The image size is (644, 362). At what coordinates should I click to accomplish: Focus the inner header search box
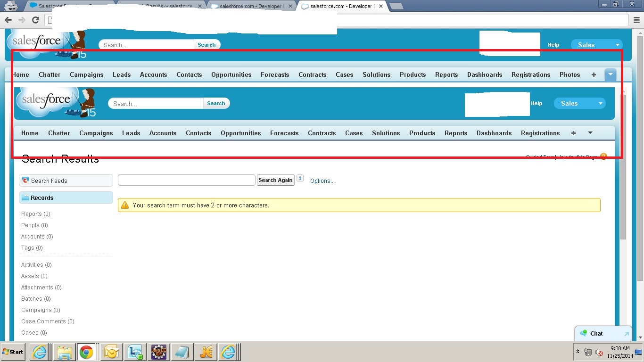tap(156, 103)
